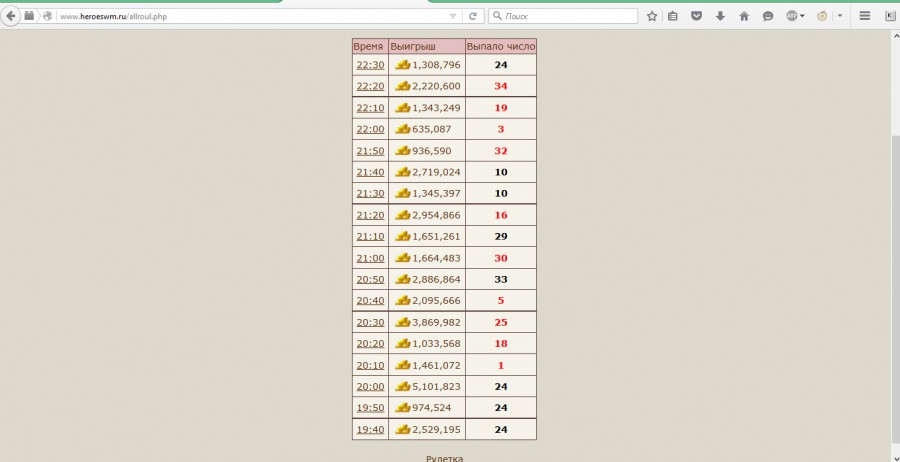Click the red number 34 cell
This screenshot has height=462, width=900.
coord(501,86)
